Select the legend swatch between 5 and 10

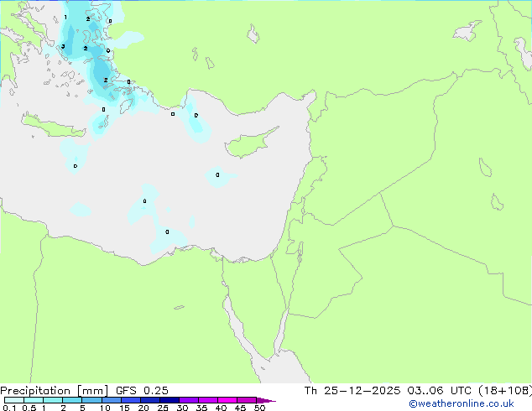click(x=91, y=400)
